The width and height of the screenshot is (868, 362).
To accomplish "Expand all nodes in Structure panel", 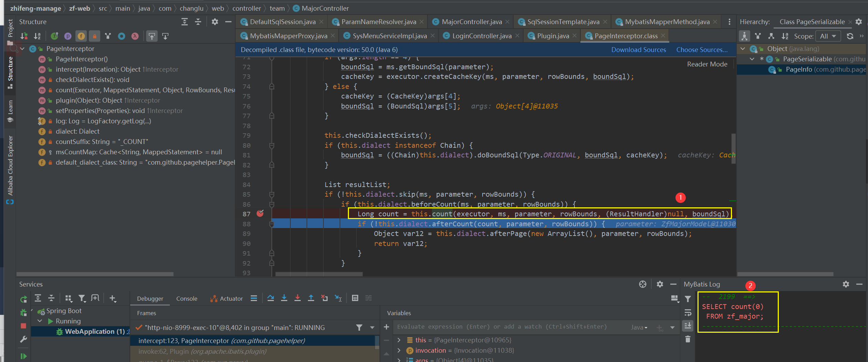I will tap(185, 22).
